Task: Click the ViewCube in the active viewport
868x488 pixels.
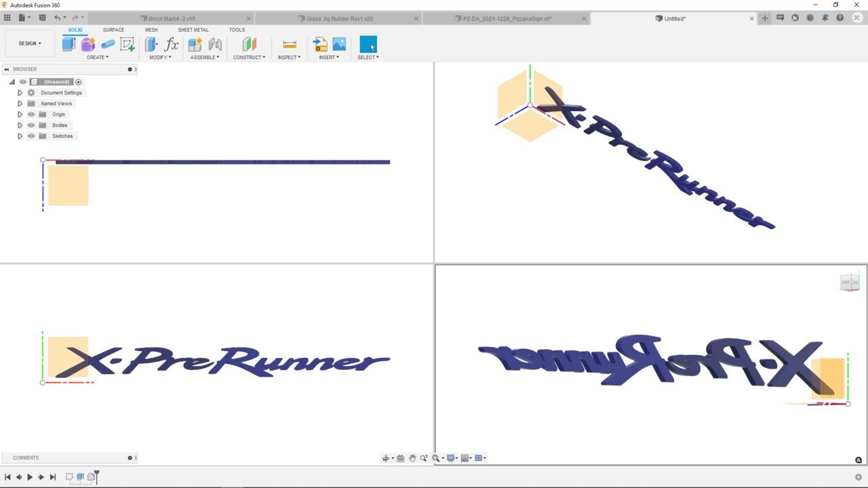Action: click(x=850, y=283)
